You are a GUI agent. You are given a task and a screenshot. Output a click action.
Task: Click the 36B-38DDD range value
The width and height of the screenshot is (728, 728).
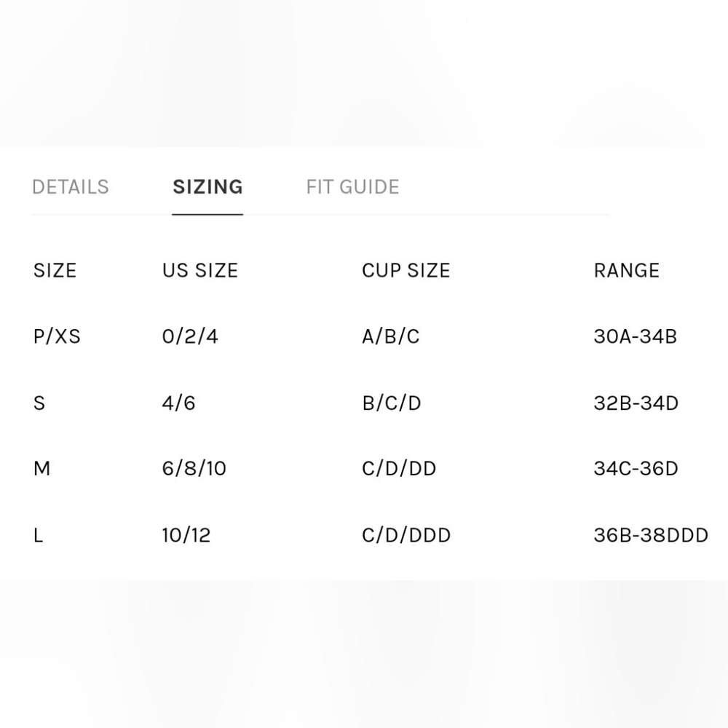pos(651,535)
